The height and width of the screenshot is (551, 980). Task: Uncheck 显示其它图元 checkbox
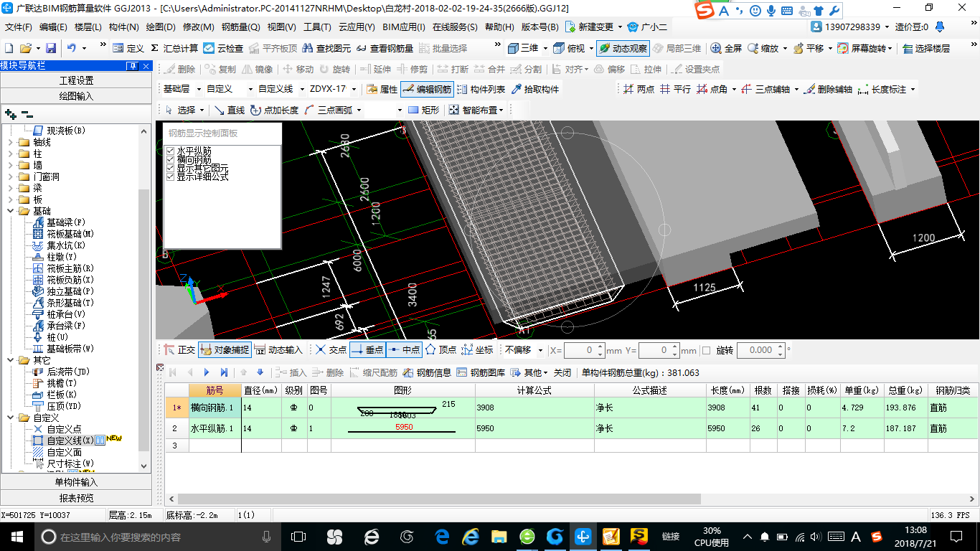point(171,168)
